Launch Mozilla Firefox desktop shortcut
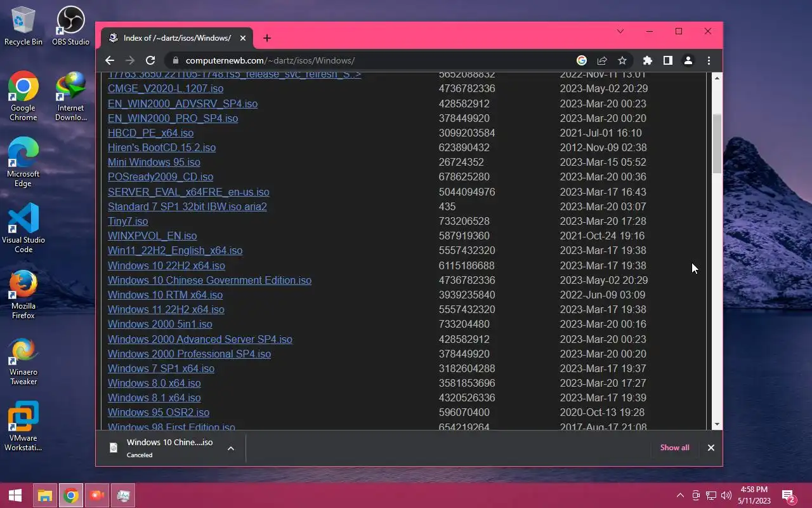This screenshot has height=508, width=812. (x=23, y=295)
